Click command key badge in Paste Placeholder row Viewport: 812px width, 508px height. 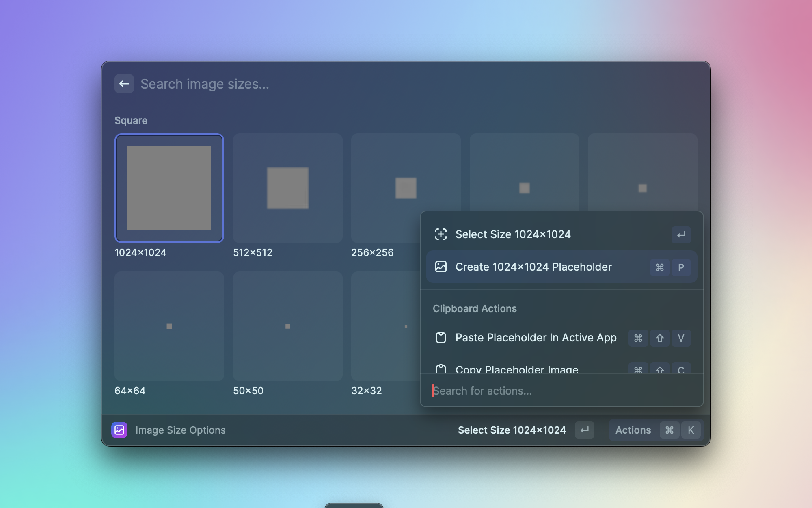[638, 338]
